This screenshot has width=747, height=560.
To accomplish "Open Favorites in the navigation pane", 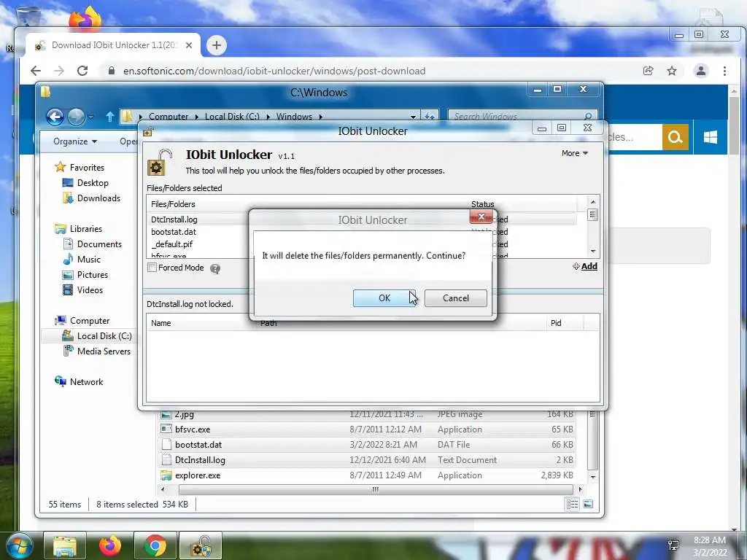I will click(87, 168).
